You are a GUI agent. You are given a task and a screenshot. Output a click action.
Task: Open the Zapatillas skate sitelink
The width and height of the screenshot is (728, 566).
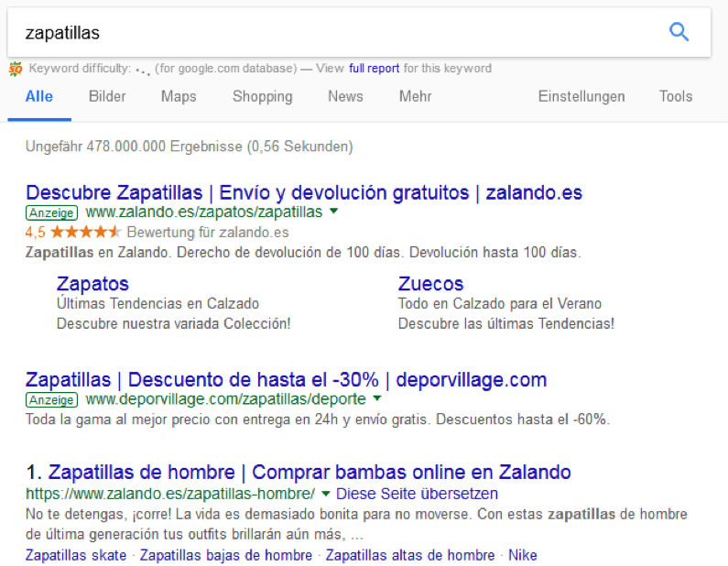tap(76, 555)
